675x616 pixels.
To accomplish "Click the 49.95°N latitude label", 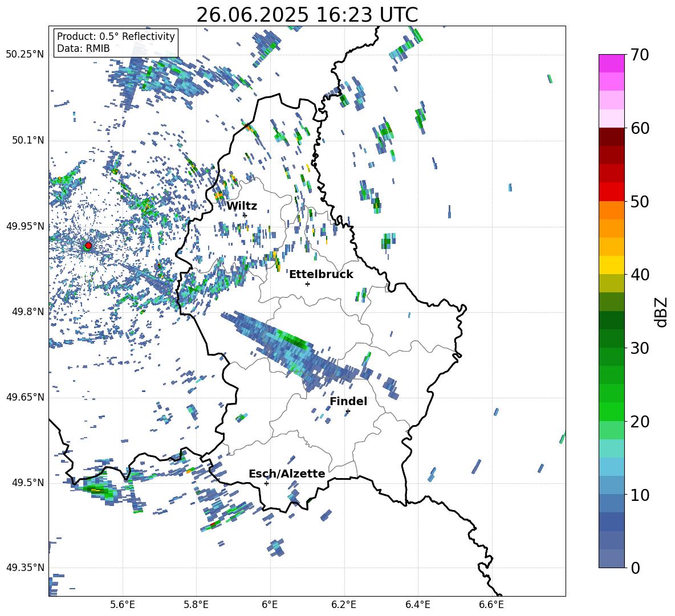I will point(25,226).
